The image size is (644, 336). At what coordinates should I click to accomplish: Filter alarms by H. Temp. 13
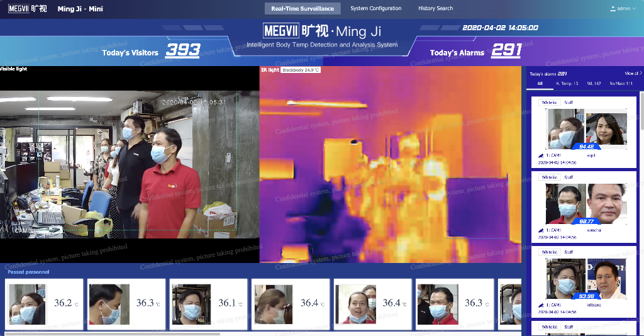(567, 84)
